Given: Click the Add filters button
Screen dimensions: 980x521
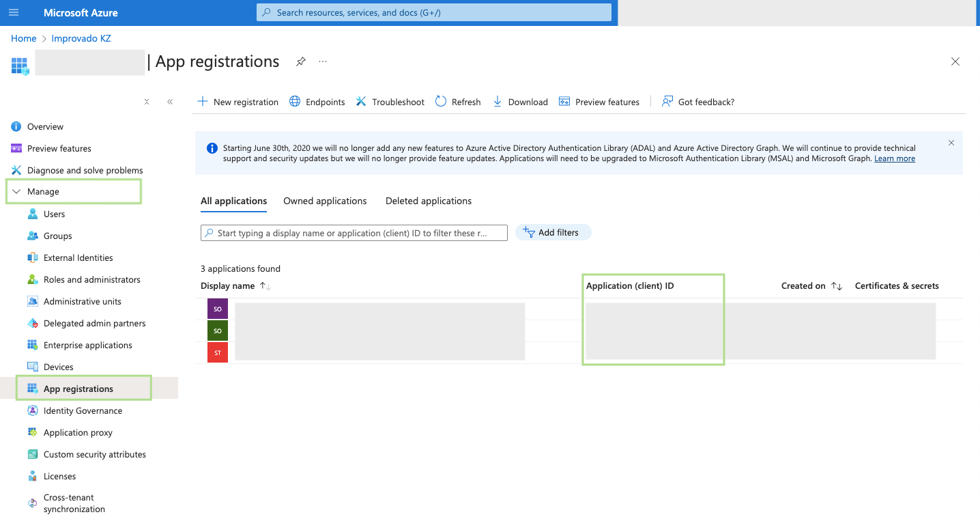Looking at the screenshot, I should click(553, 232).
